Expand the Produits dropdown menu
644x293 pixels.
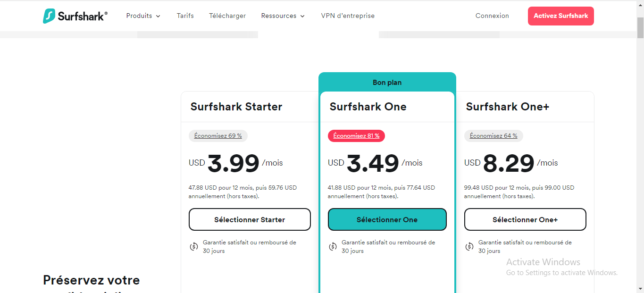(143, 16)
